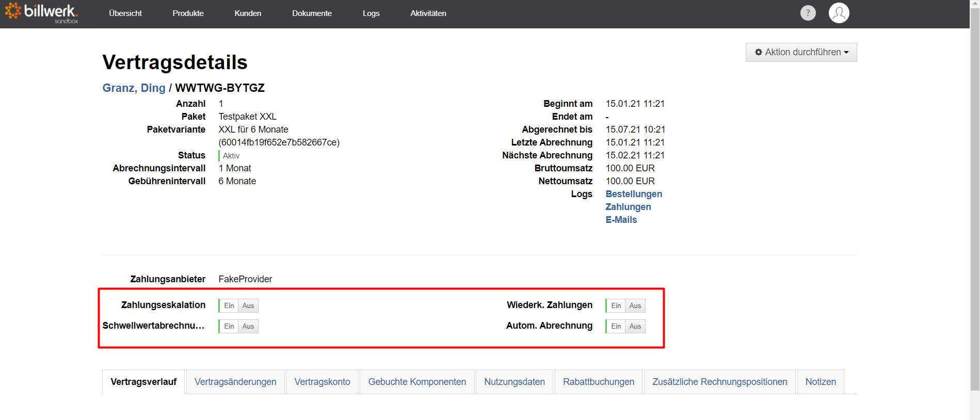Click the FakeProvider payment provider value
Image resolution: width=980 pixels, height=420 pixels.
click(x=245, y=279)
